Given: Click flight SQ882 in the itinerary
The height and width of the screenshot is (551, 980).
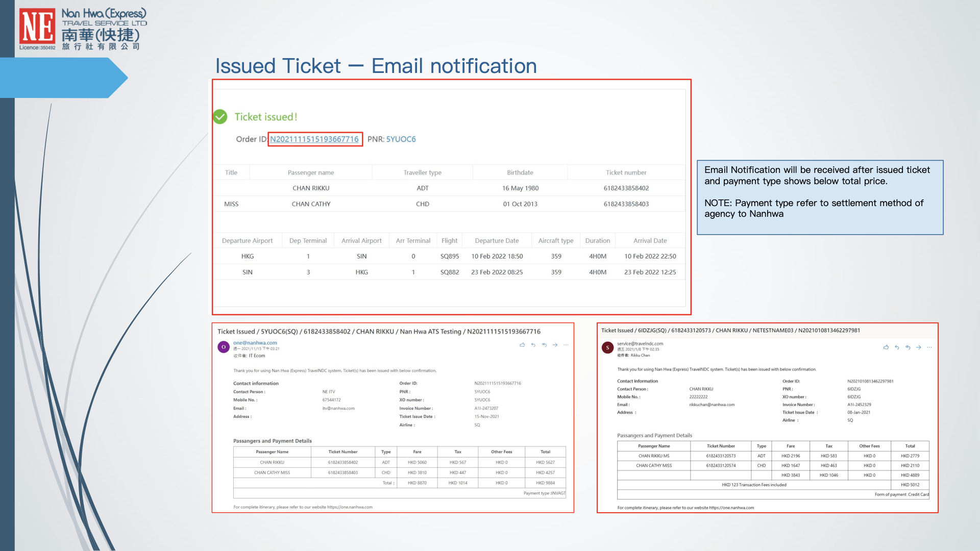Looking at the screenshot, I should click(x=450, y=272).
